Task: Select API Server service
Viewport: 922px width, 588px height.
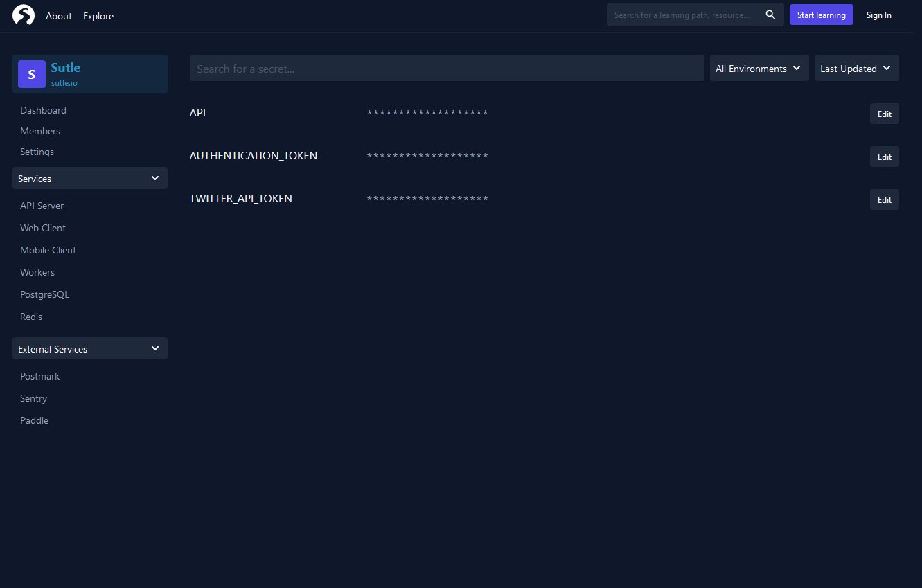Action: pyautogui.click(x=42, y=206)
